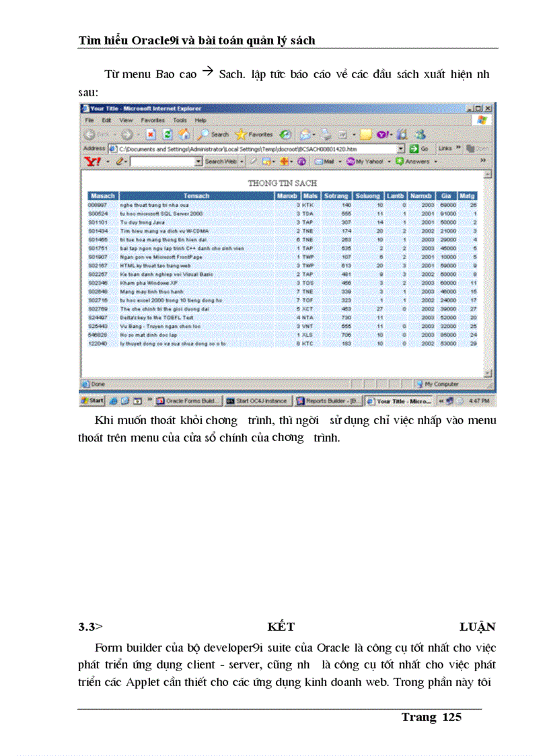Viewport: 549px width, 756px height.
Task: Click the row Tu duy trong Java
Action: tap(283, 222)
